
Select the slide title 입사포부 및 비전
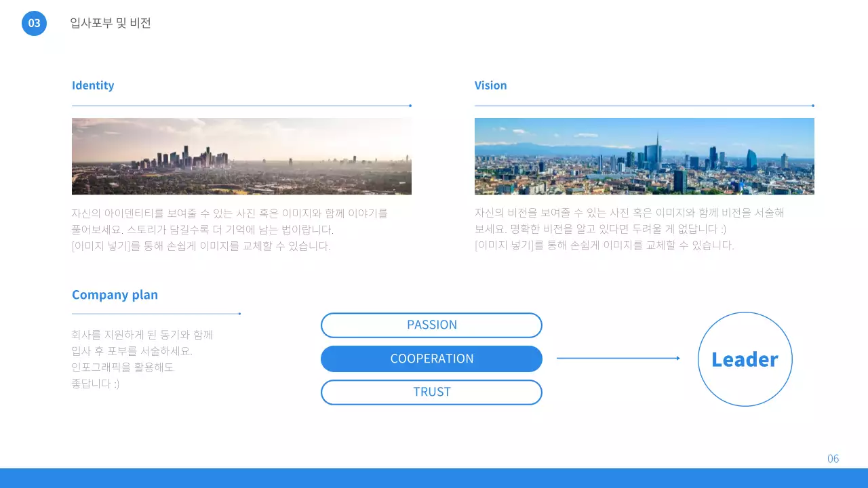(x=111, y=23)
